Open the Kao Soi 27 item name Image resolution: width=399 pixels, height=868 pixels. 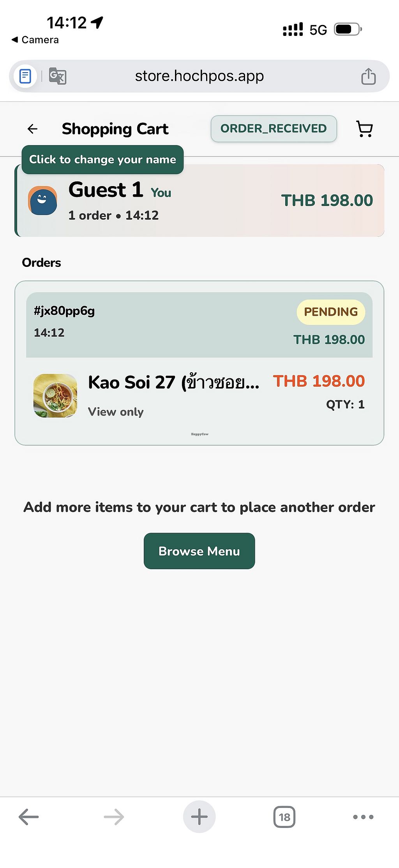(x=173, y=382)
